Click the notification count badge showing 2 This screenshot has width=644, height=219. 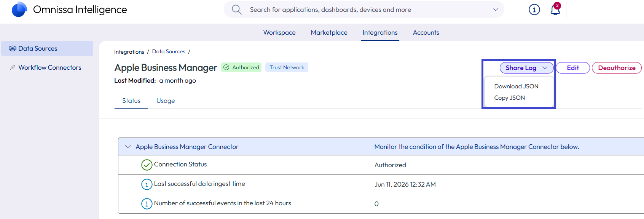[x=557, y=5]
